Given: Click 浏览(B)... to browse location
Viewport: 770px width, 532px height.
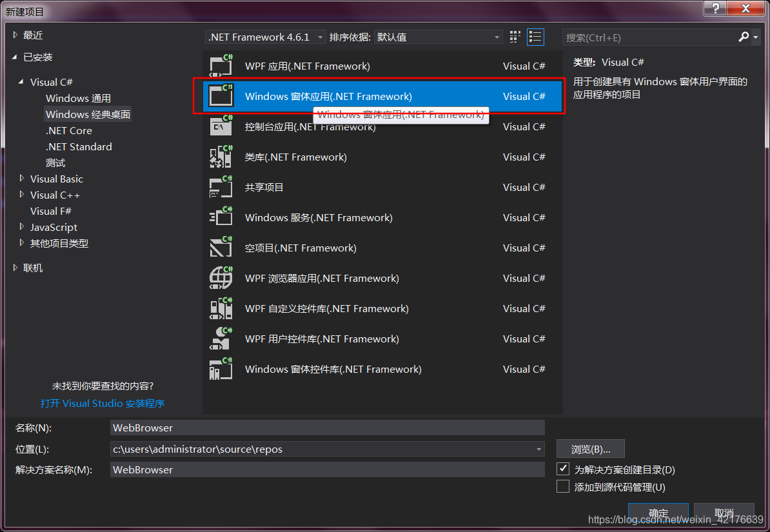Looking at the screenshot, I should point(590,449).
